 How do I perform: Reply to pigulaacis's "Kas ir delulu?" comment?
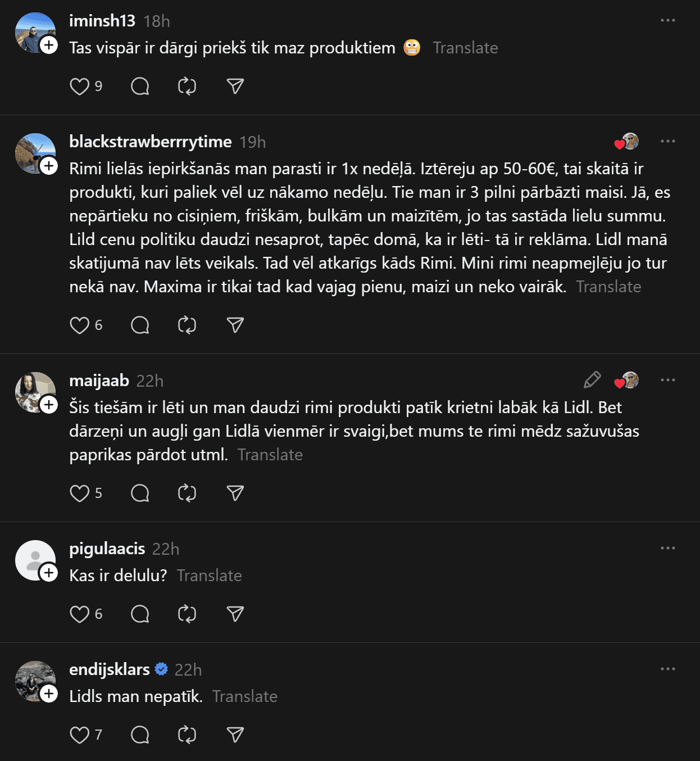140,614
